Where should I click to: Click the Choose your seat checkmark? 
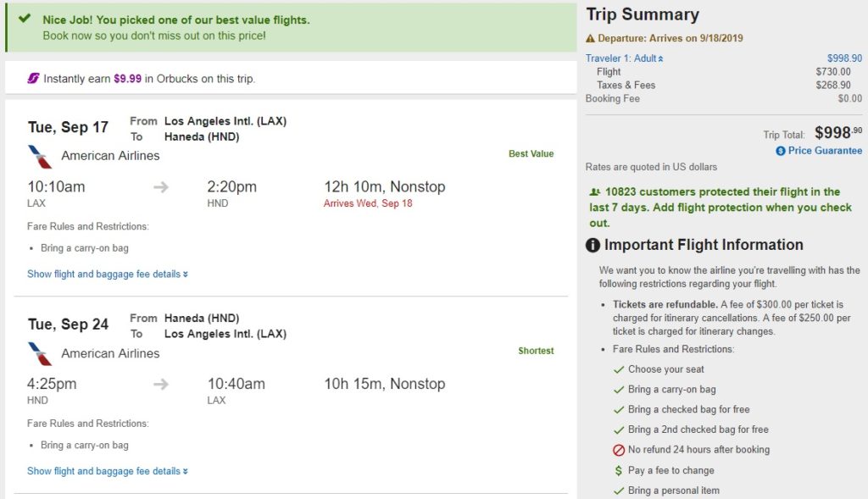click(619, 369)
